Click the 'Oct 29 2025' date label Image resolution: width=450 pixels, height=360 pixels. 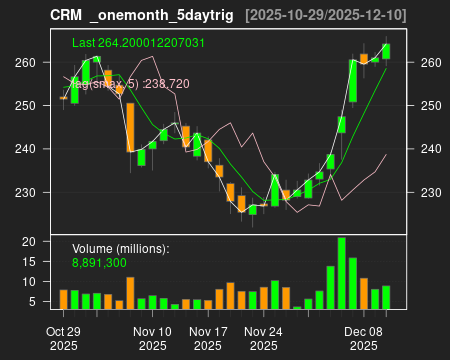click(63, 339)
